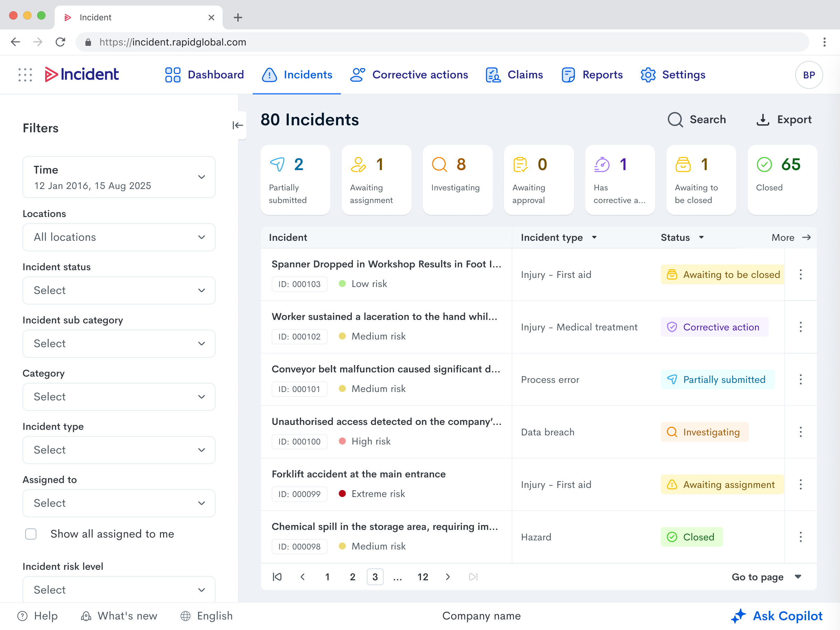Open the app launcher grid icon
Viewport: 840px width, 630px height.
pyautogui.click(x=25, y=75)
